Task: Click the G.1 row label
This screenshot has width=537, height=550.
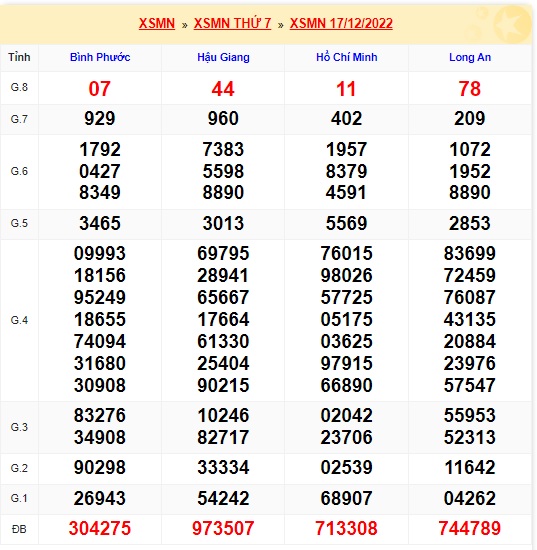Action: tap(19, 498)
